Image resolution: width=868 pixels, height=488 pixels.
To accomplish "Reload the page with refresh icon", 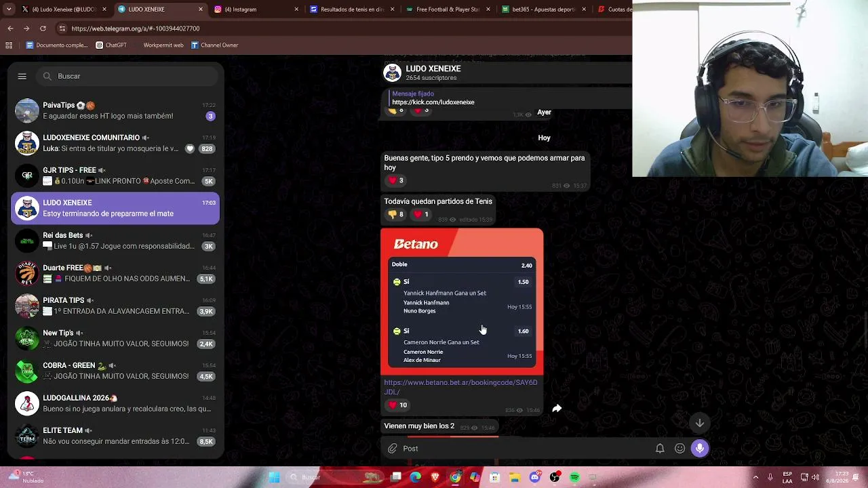I will [x=43, y=28].
